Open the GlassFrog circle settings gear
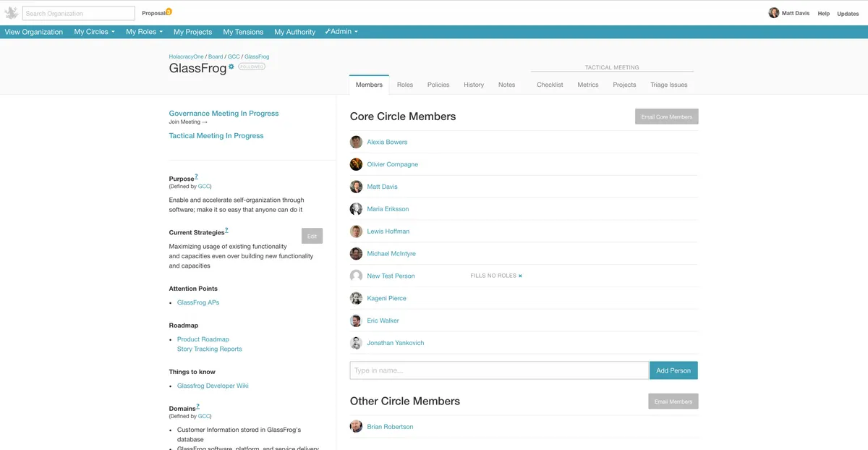This screenshot has height=450, width=868. (x=231, y=66)
